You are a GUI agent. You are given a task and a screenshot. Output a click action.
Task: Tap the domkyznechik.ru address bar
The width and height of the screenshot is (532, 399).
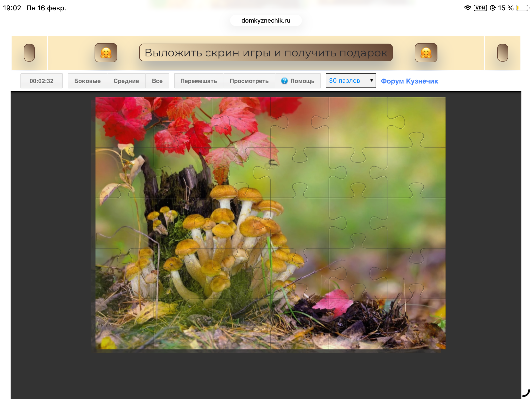266,20
